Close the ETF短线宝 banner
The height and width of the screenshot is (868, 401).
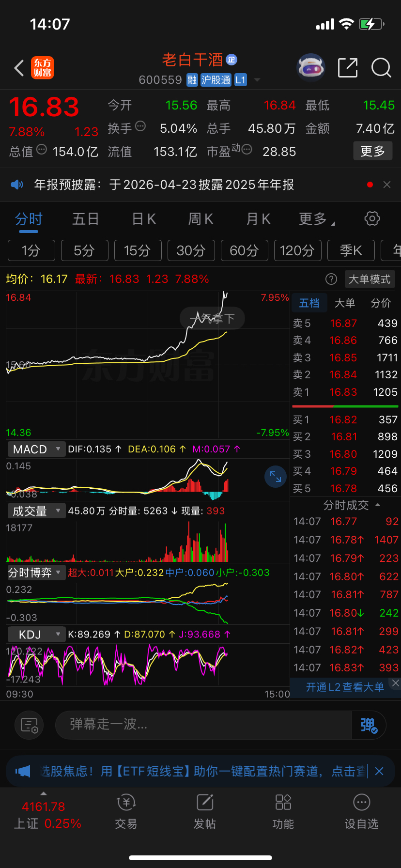click(x=380, y=771)
